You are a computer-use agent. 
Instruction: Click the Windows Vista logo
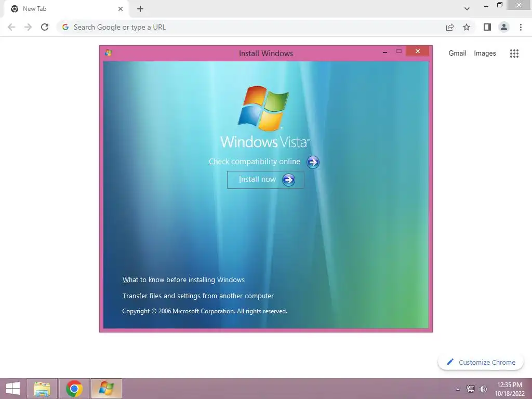(x=264, y=117)
